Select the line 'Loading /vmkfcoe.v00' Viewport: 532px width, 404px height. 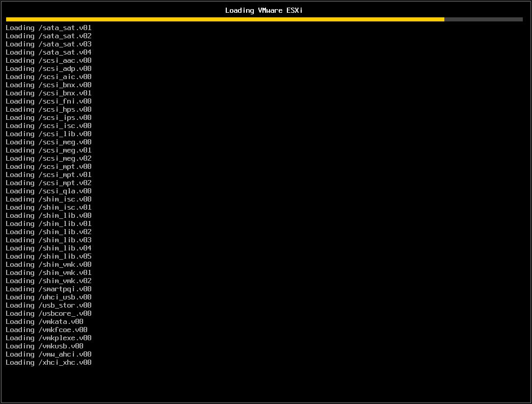click(46, 330)
